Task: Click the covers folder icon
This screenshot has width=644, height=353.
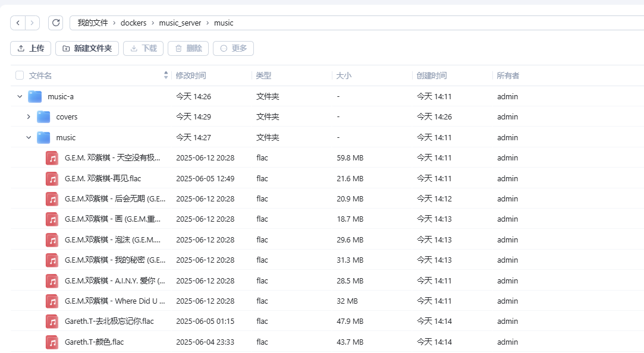Action: coord(43,117)
